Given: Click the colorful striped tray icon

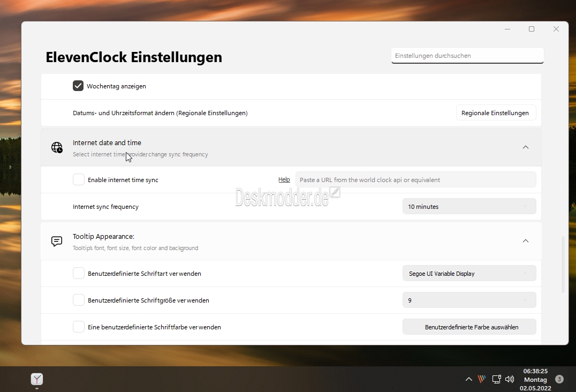Looking at the screenshot, I should coord(482,379).
